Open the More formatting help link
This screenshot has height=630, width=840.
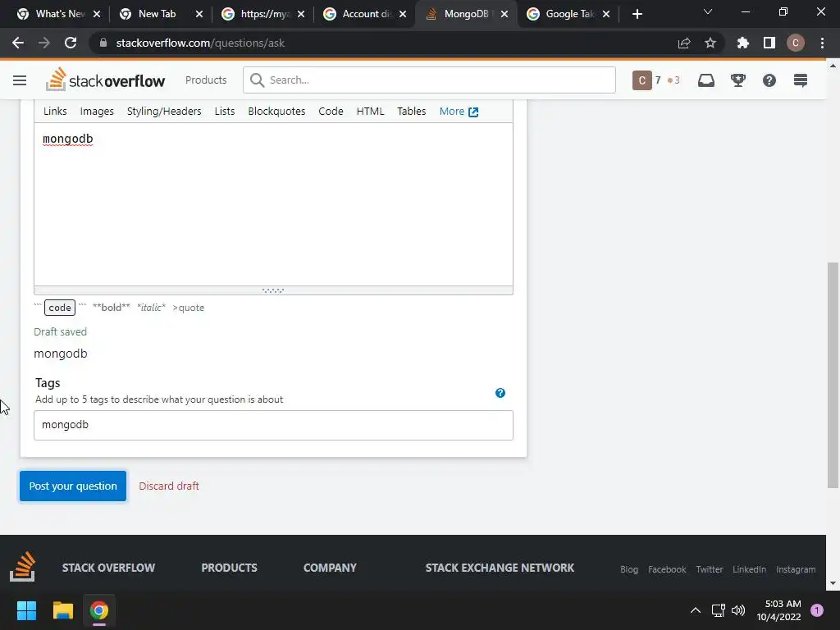pos(459,111)
